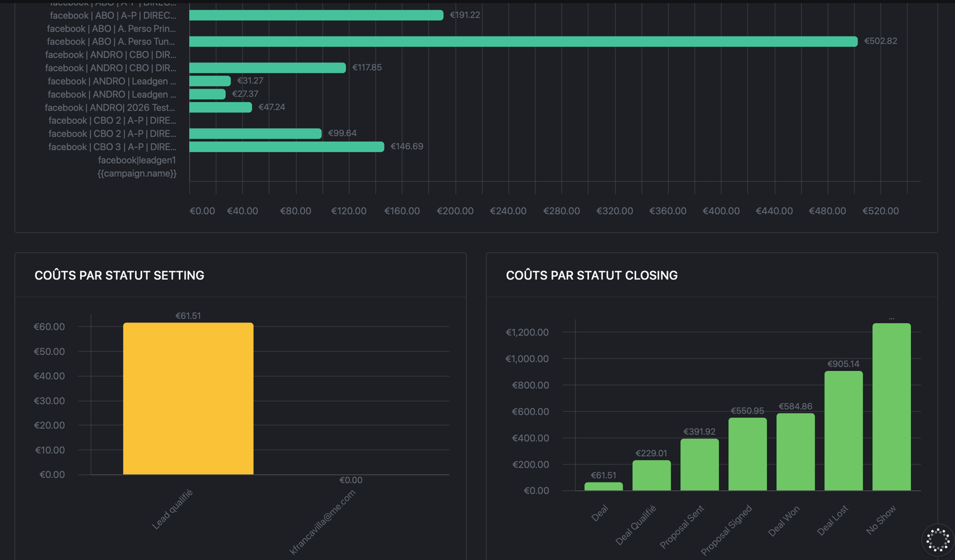Click the Proposal Signed €550.95 bar
This screenshot has height=560, width=955.
(747, 454)
